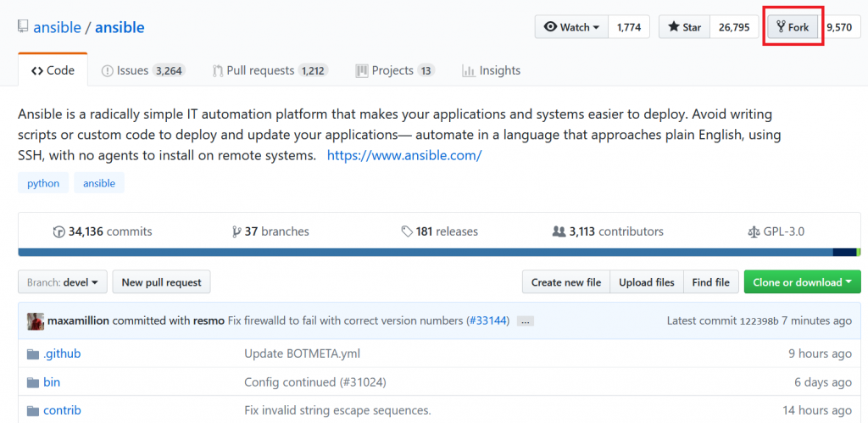Viewport: 868px width, 423px height.
Task: View the 181 releases list
Action: coord(440,231)
